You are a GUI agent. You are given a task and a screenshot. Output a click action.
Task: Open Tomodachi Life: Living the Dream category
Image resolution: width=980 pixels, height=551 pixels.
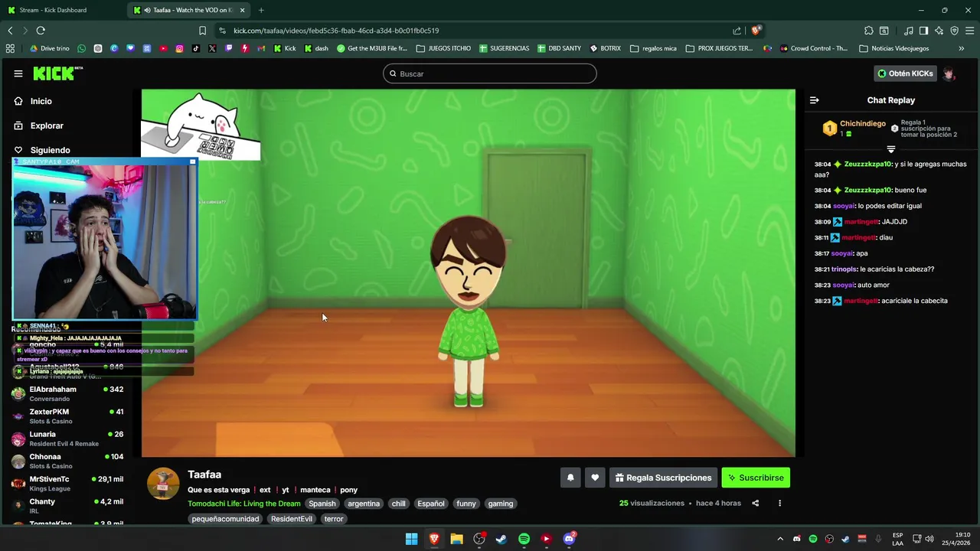pyautogui.click(x=243, y=504)
